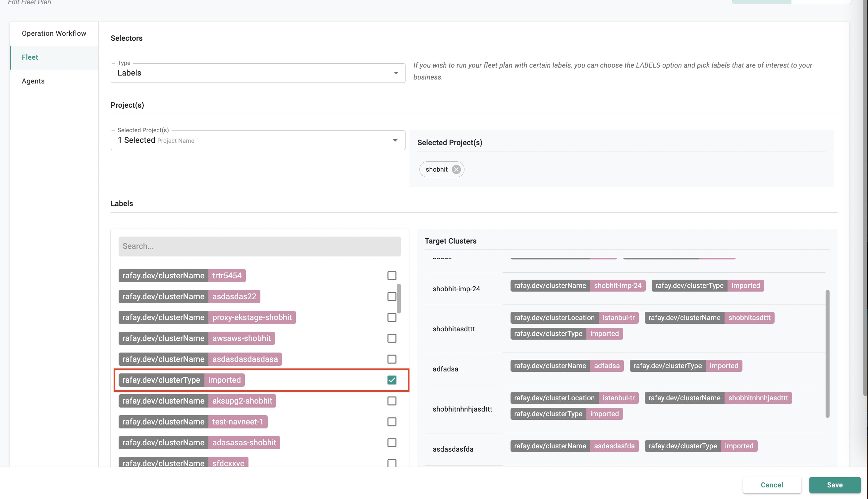
Task: Check the asdasdas22 label checkbox
Action: 392,297
